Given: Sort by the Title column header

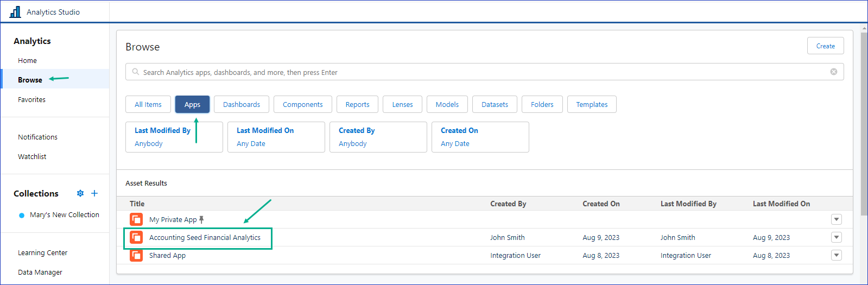Looking at the screenshot, I should pyautogui.click(x=137, y=204).
